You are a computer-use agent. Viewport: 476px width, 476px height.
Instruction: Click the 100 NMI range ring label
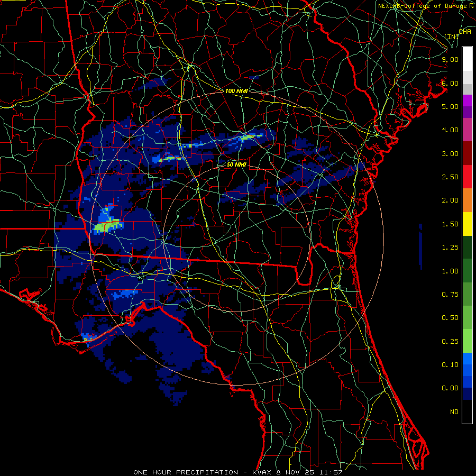pyautogui.click(x=236, y=91)
